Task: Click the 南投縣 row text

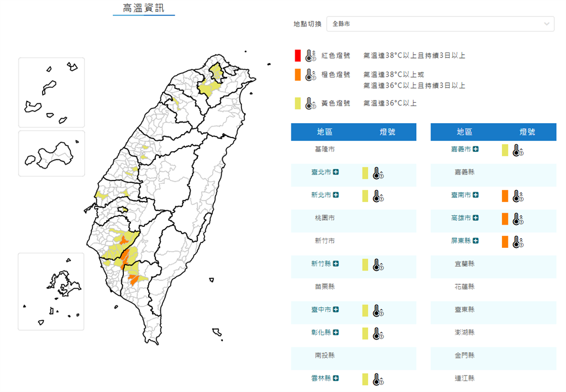Action: pyautogui.click(x=324, y=355)
